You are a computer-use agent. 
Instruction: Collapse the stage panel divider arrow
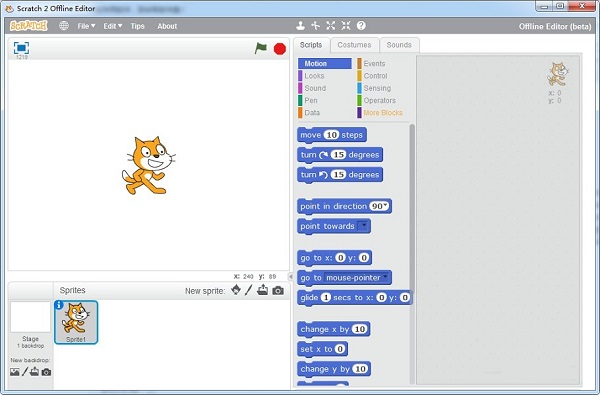click(290, 276)
